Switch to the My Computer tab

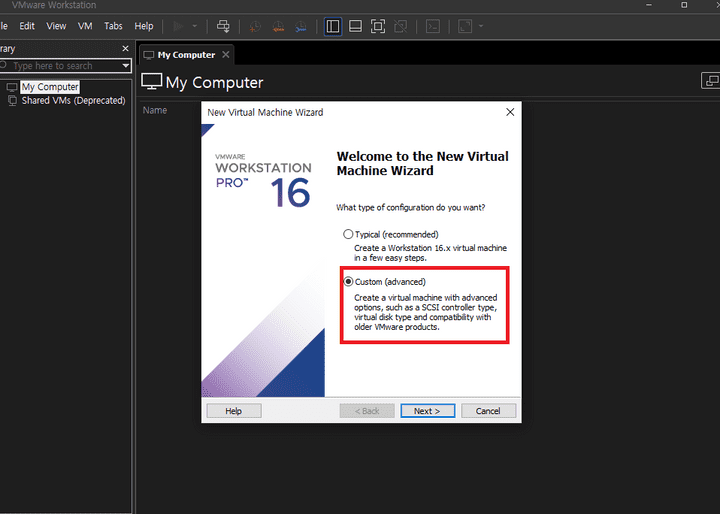(186, 55)
